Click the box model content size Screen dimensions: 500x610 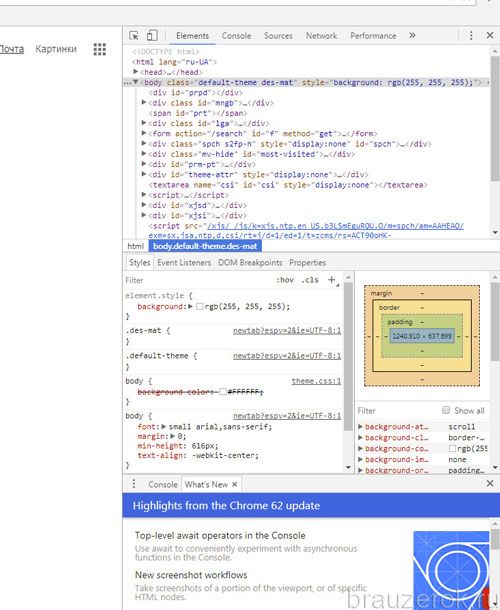[422, 336]
